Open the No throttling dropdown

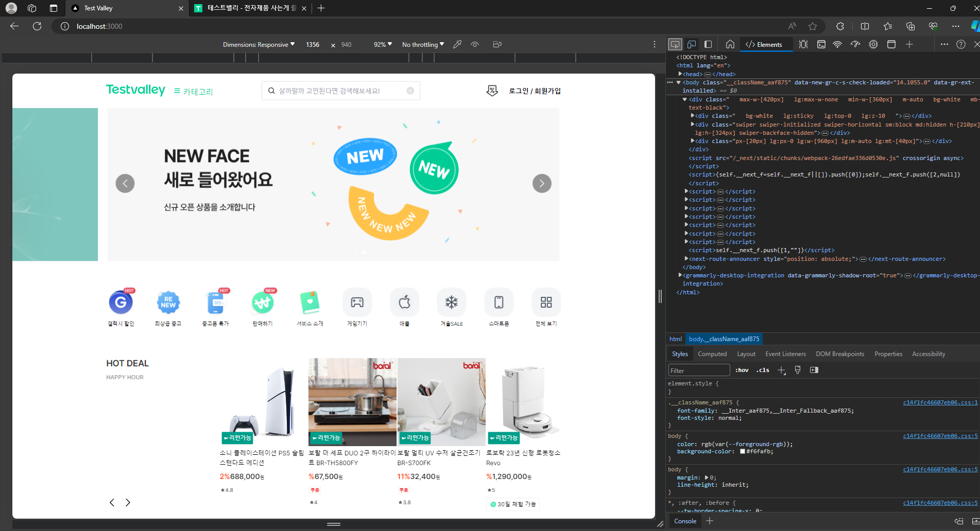pyautogui.click(x=423, y=45)
